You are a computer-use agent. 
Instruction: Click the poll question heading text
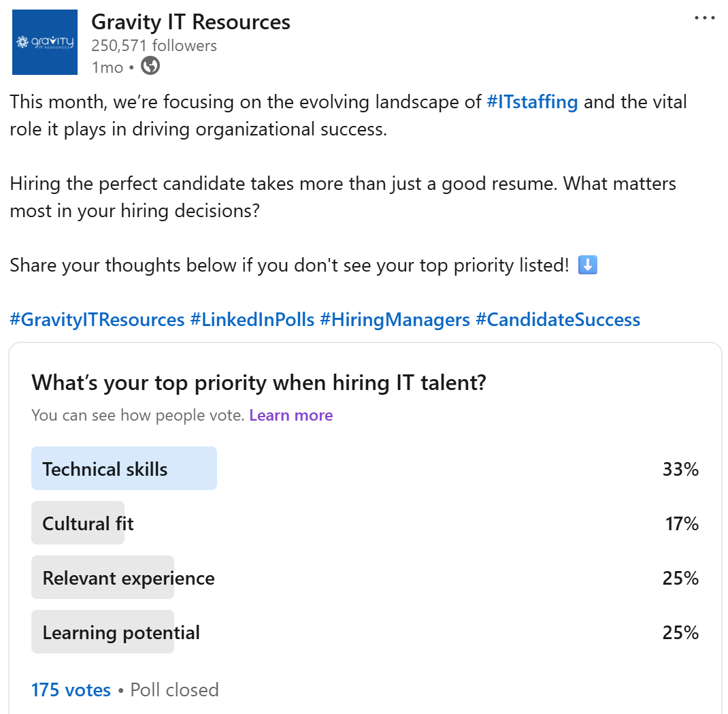(259, 383)
